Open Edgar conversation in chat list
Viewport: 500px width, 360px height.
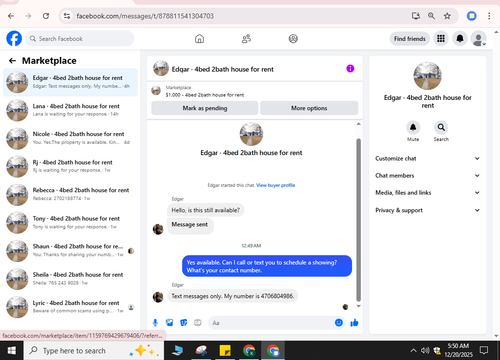tap(70, 82)
